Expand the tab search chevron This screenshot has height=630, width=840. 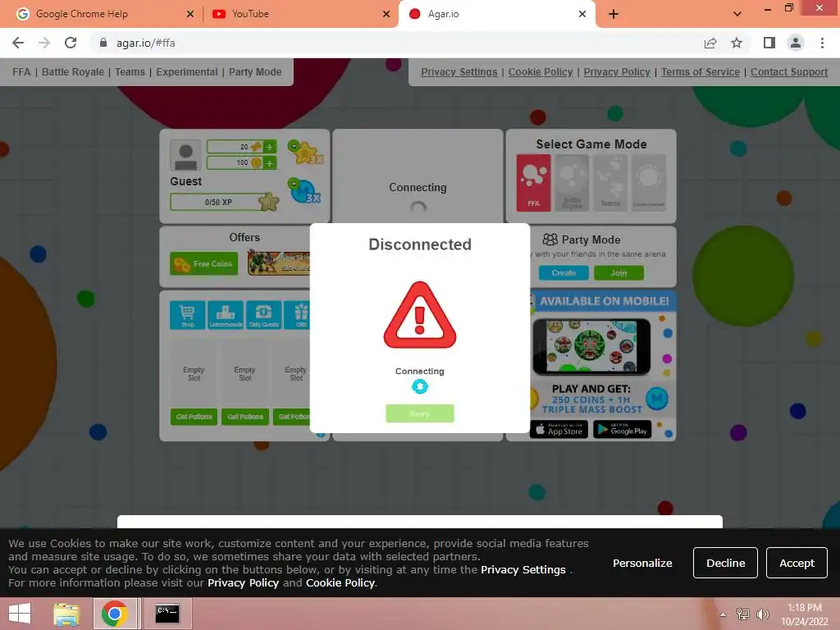[x=737, y=14]
